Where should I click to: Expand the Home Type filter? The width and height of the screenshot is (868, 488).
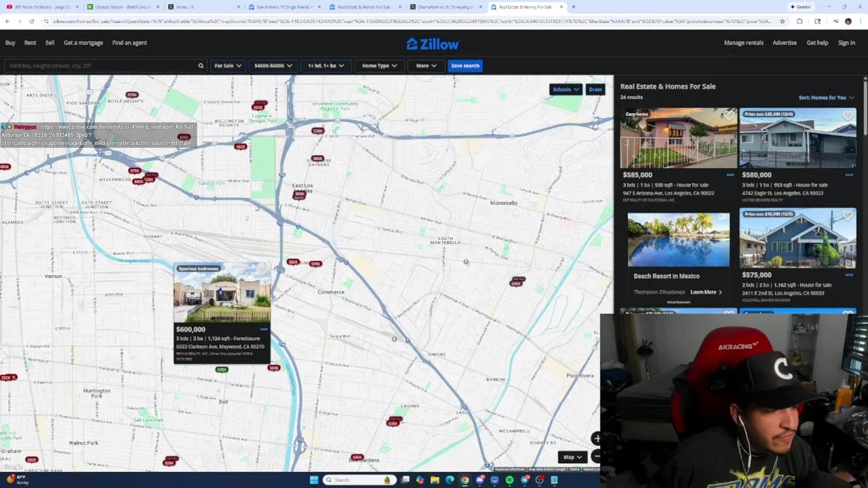(x=379, y=66)
